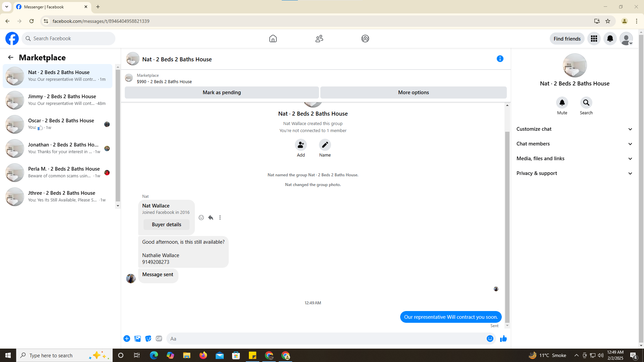
Task: Click the thumbs-up like send icon
Action: click(503, 339)
